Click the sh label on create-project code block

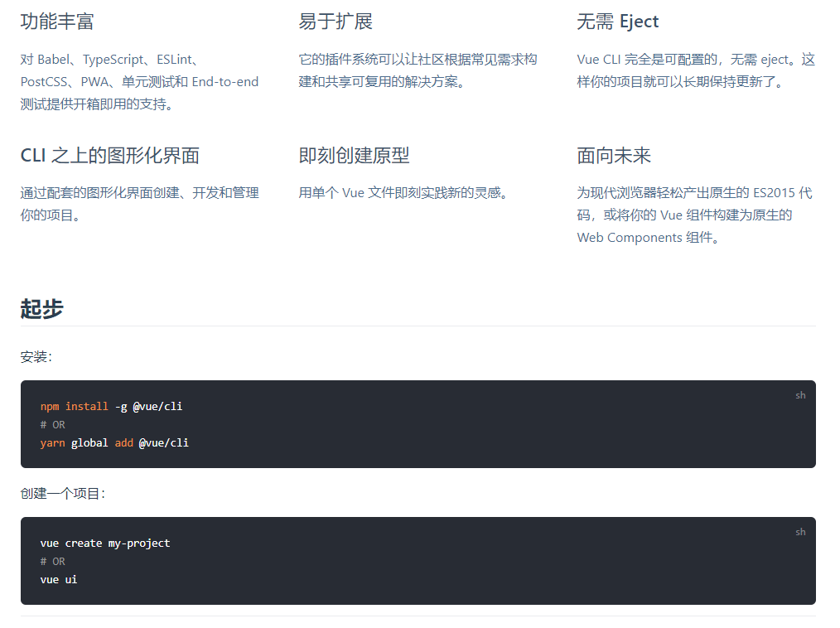pos(800,532)
